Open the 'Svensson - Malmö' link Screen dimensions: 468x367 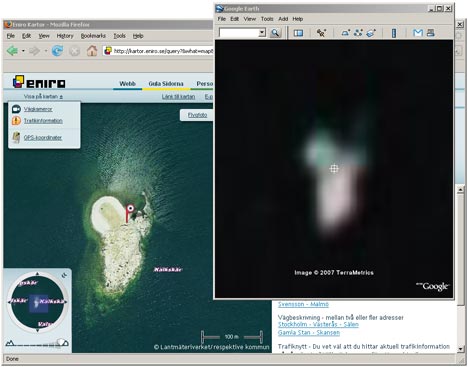pos(303,304)
